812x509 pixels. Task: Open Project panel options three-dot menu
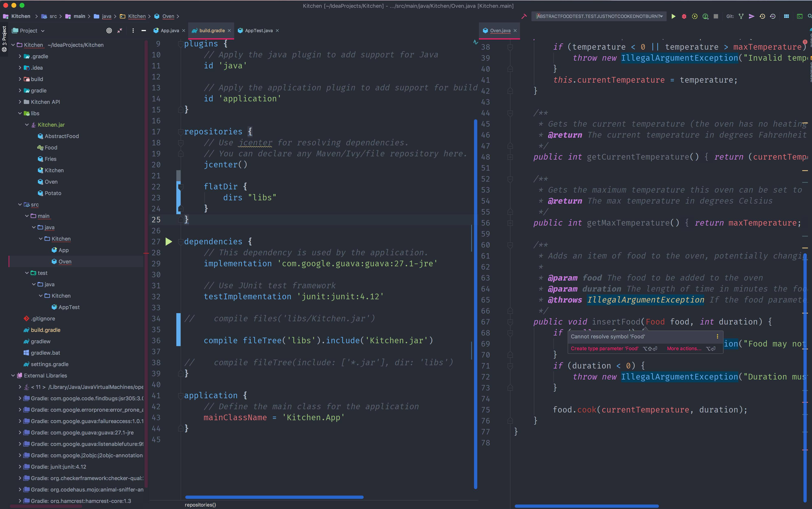[x=133, y=31]
